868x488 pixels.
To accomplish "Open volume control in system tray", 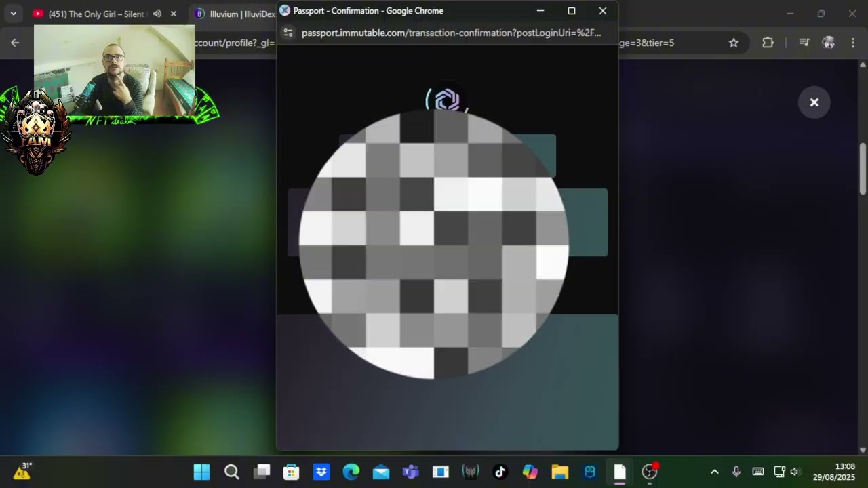I will [x=795, y=472].
